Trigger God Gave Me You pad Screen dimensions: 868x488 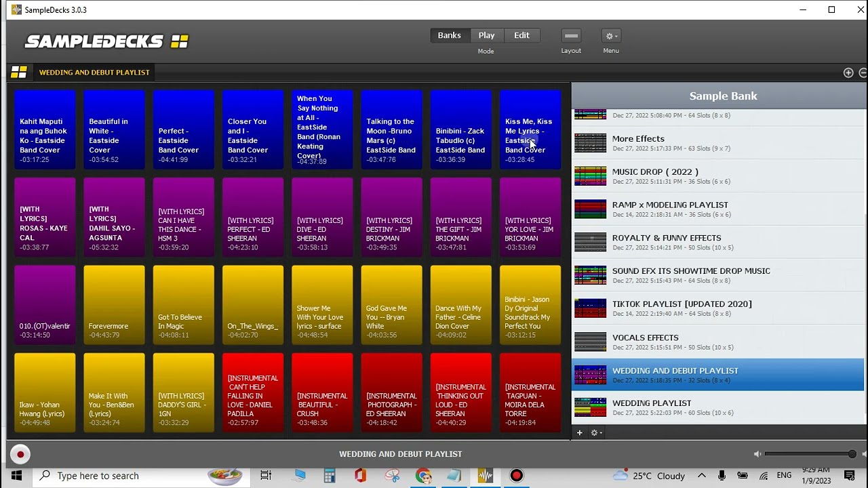(x=391, y=305)
